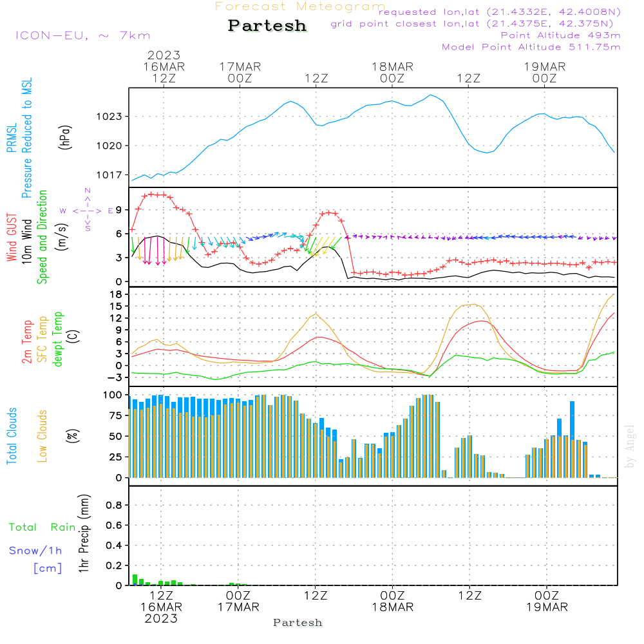Click the red 'Wind GUST' label
Image resolution: width=644 pixels, height=644 pixels.
(12, 237)
